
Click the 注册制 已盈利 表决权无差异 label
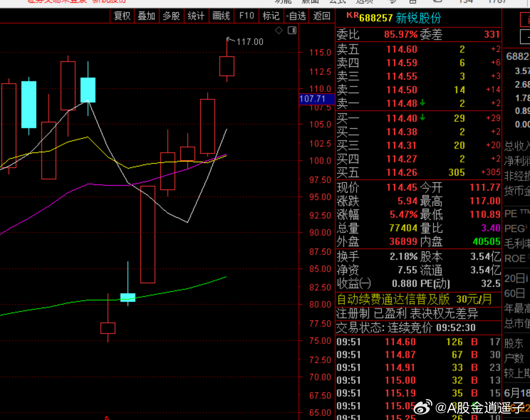point(407,314)
